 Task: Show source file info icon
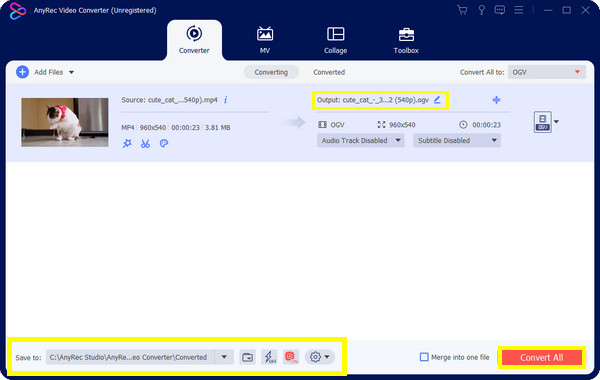pyautogui.click(x=225, y=100)
